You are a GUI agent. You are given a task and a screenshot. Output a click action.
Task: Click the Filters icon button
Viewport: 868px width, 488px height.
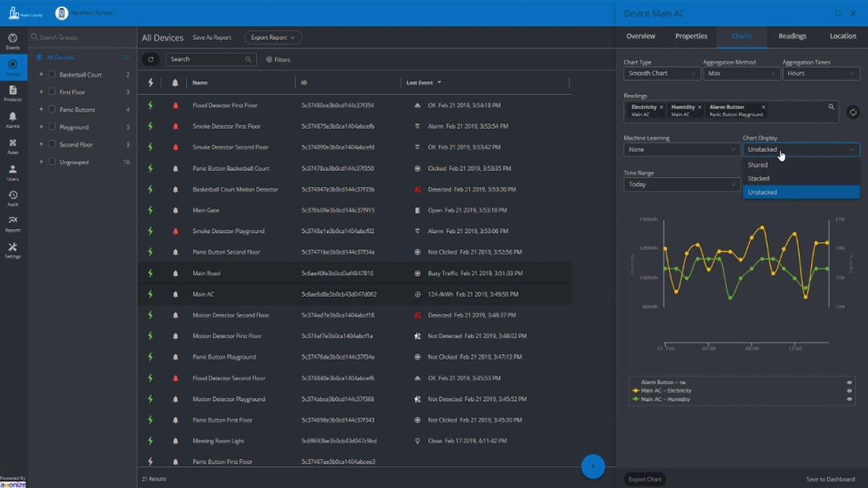tap(278, 60)
